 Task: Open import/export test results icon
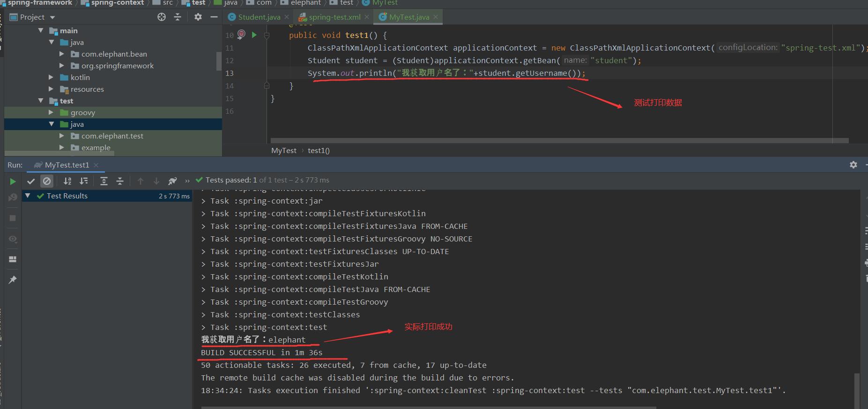click(x=172, y=181)
